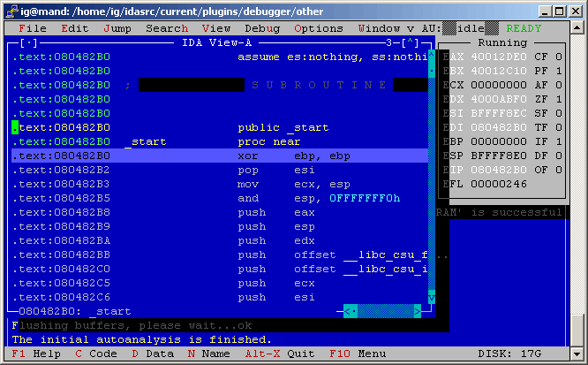Image resolution: width=588 pixels, height=365 pixels.
Task: Click F1 Help in the status line
Action: (36, 354)
